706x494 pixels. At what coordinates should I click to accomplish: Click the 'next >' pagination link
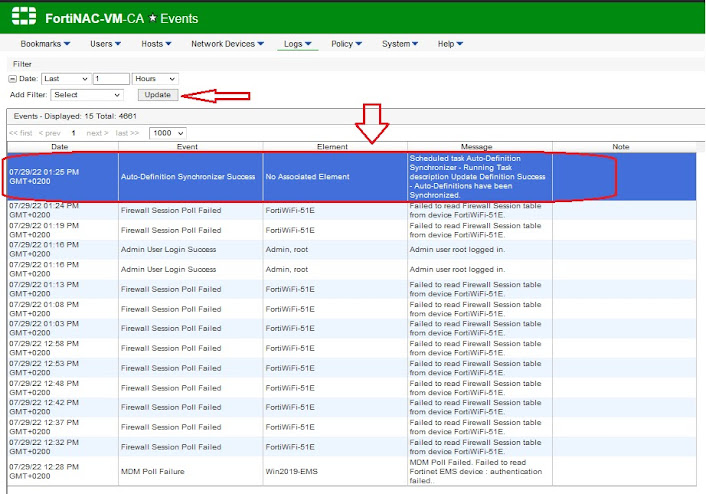pyautogui.click(x=97, y=133)
